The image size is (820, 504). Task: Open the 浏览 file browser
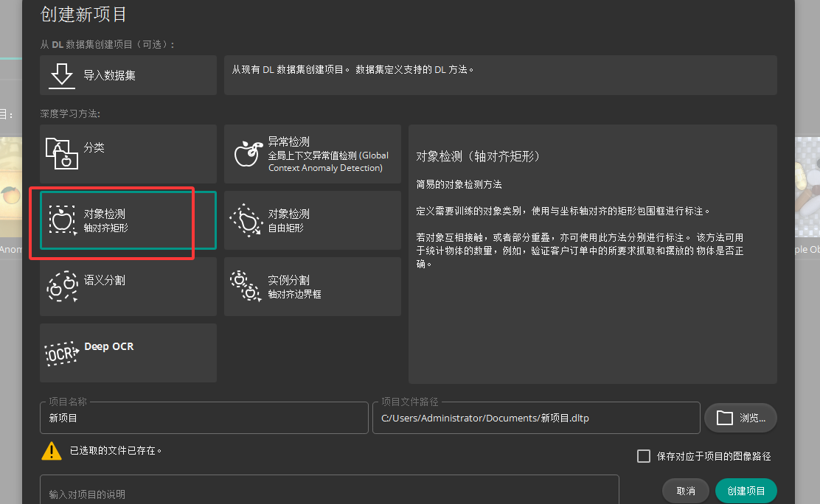tap(740, 417)
